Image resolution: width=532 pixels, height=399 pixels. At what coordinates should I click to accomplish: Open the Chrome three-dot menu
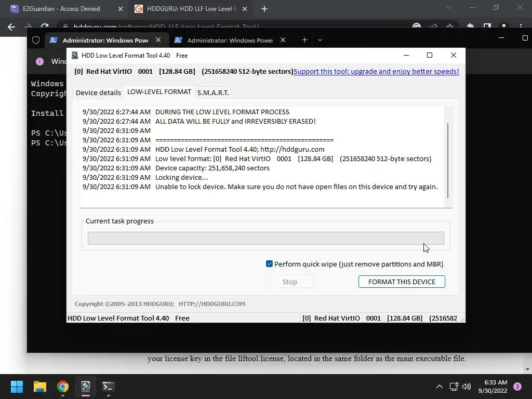pyautogui.click(x=521, y=26)
